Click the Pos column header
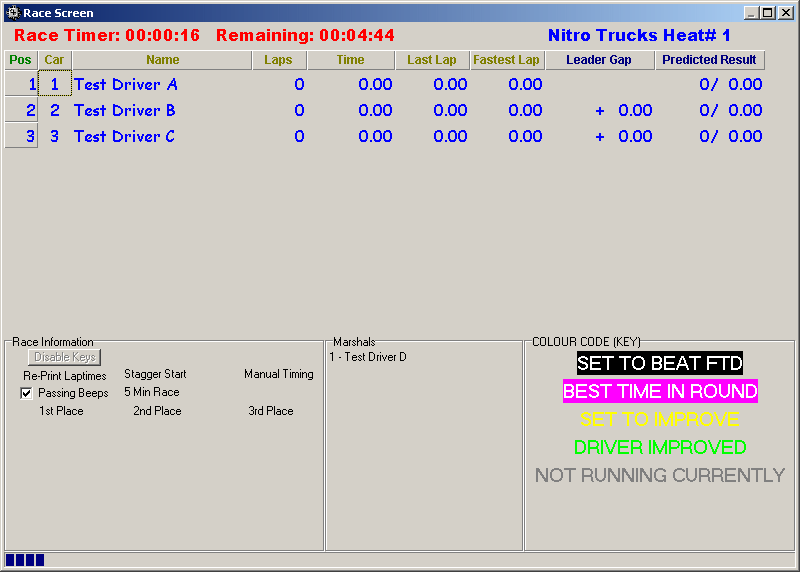 [x=20, y=60]
